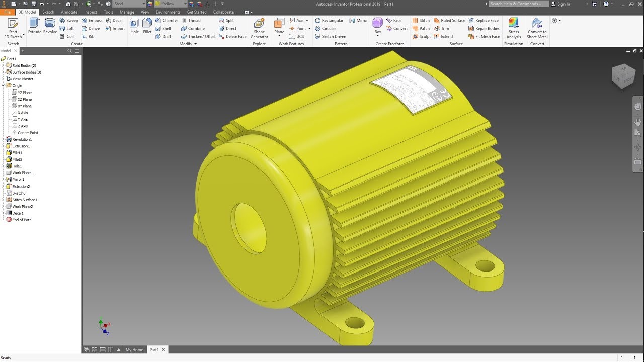Select Mirror1 in the model browser
The image size is (644, 362).
[15, 179]
